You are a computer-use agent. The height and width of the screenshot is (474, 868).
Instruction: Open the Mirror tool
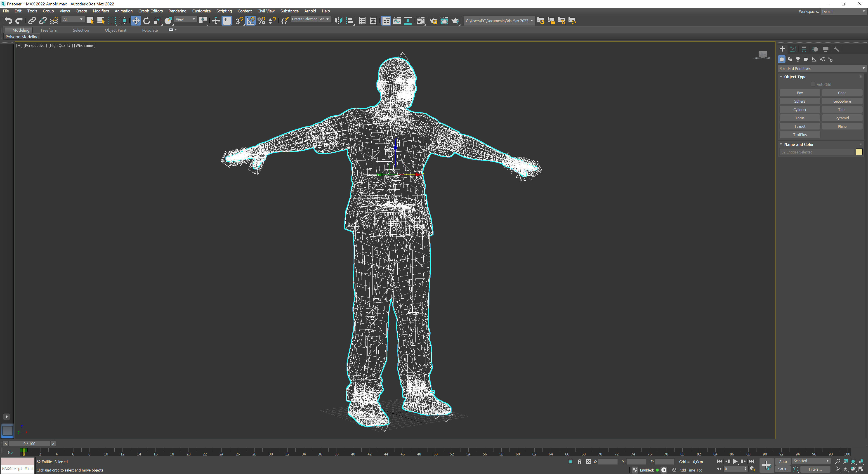(338, 21)
